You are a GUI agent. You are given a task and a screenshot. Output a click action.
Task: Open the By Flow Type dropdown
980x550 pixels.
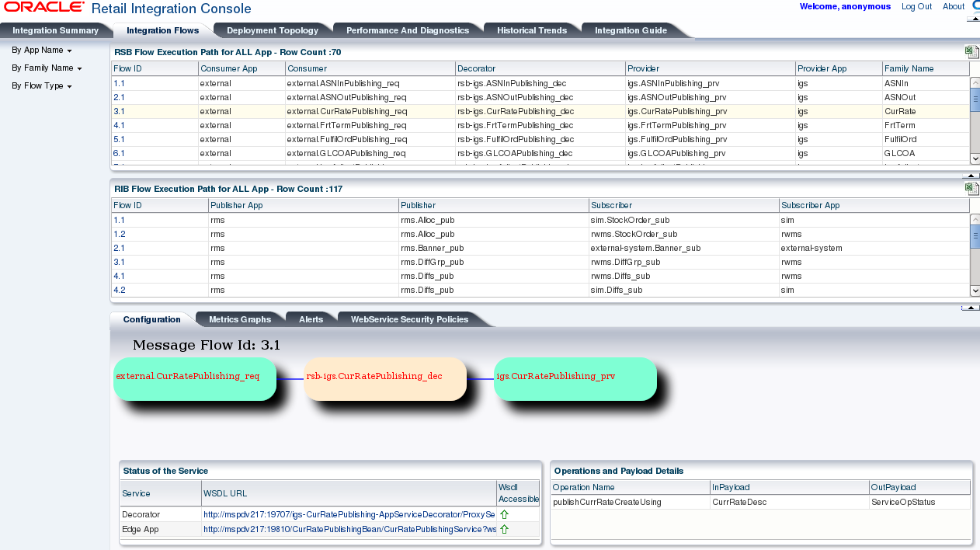pyautogui.click(x=42, y=85)
